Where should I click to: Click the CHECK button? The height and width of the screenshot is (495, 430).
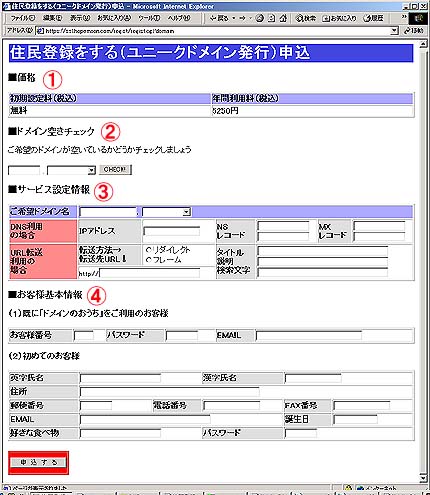[115, 170]
